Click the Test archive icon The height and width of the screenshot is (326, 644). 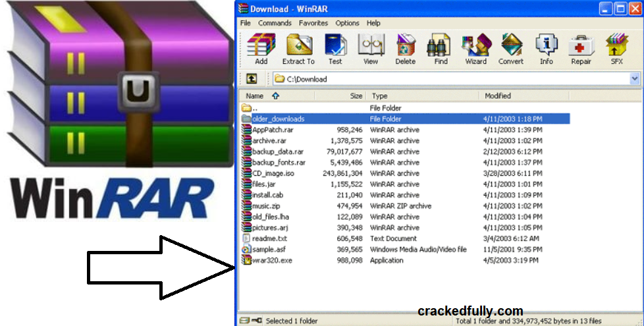[335, 45]
